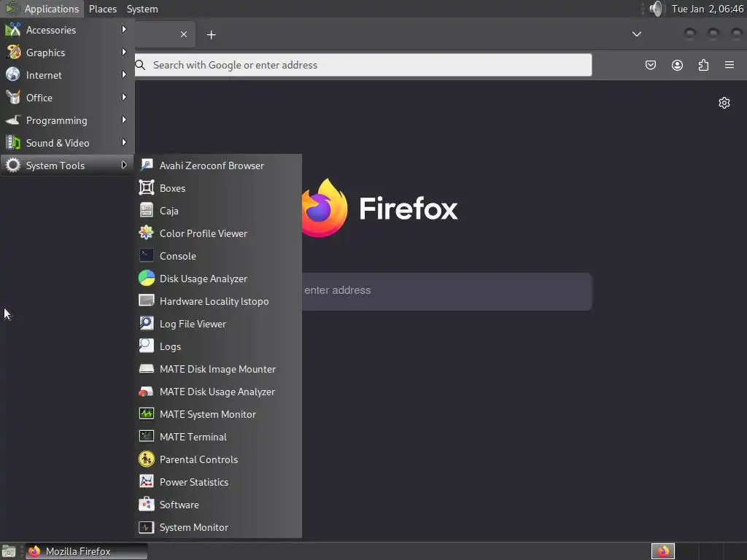747x560 pixels.
Task: Click the MATE Terminal icon
Action: (x=146, y=436)
